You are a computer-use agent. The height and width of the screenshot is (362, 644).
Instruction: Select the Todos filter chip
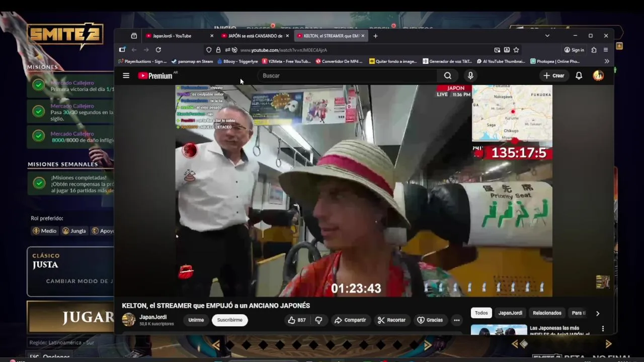(x=481, y=313)
